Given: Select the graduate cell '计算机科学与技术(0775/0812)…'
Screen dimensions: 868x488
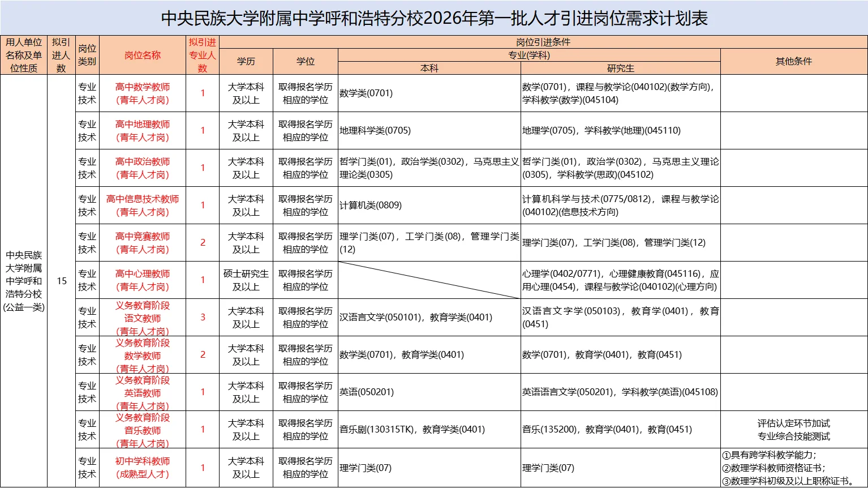Looking at the screenshot, I should tap(621, 206).
